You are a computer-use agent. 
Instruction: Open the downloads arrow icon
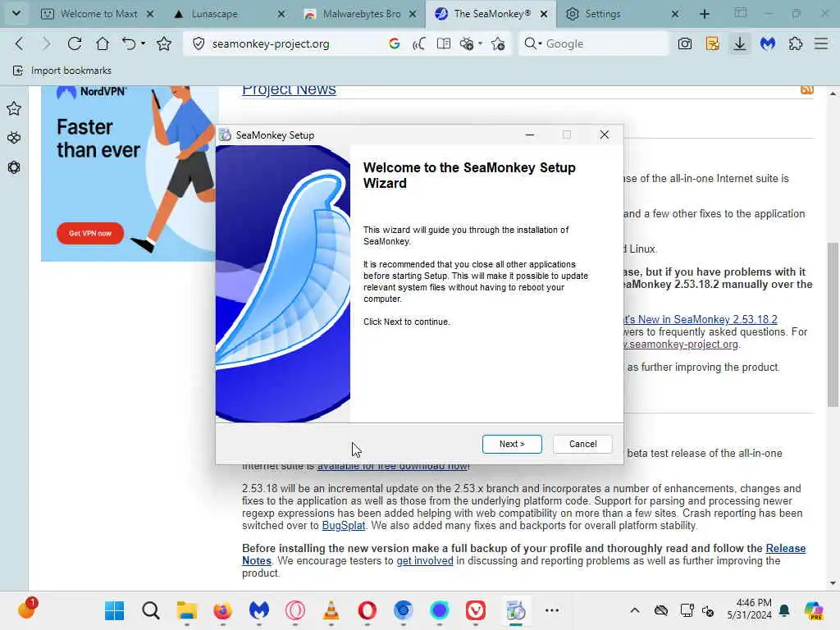[x=740, y=44]
